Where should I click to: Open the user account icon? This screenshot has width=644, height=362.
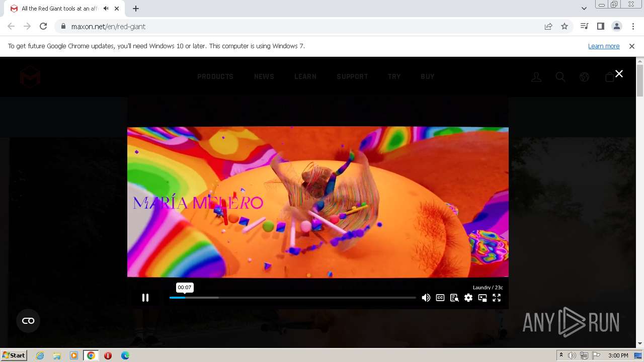(x=536, y=77)
